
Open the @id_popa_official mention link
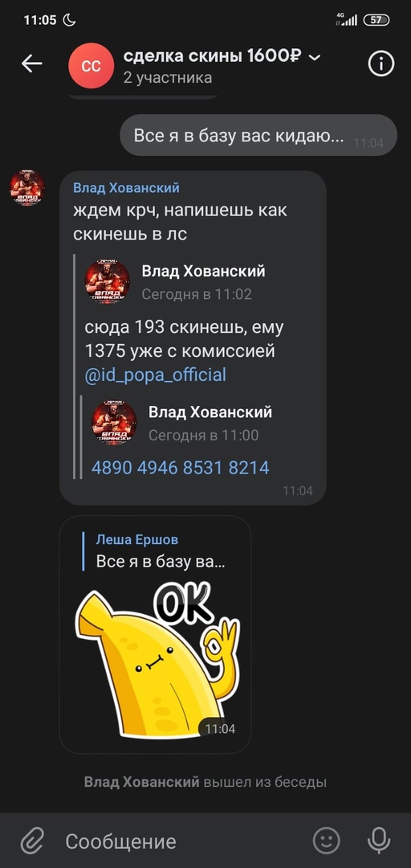click(x=156, y=375)
